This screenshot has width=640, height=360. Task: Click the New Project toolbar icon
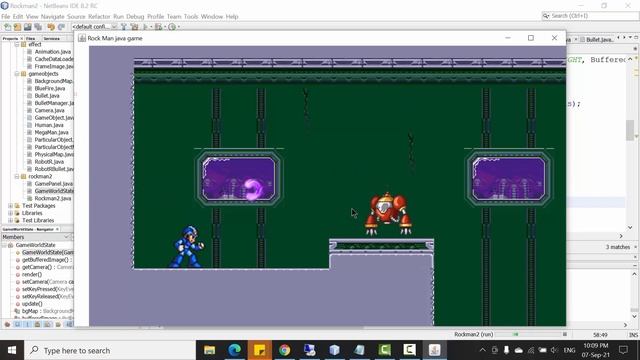click(17, 27)
